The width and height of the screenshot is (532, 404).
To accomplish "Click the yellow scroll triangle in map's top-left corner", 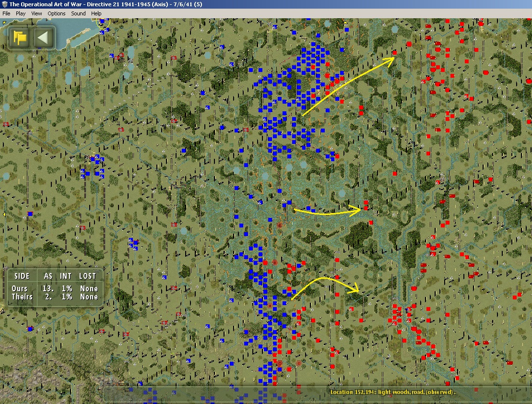I will pyautogui.click(x=4, y=23).
